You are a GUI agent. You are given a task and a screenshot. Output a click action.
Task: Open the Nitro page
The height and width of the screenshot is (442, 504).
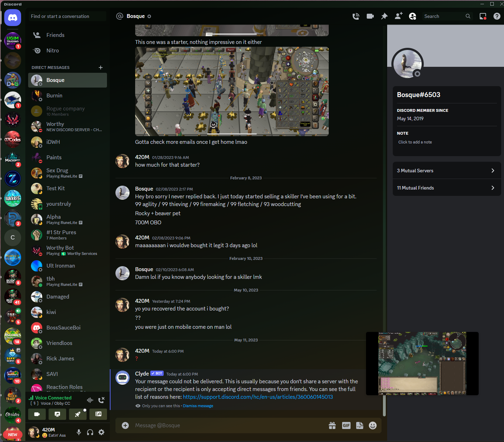[x=68, y=51]
